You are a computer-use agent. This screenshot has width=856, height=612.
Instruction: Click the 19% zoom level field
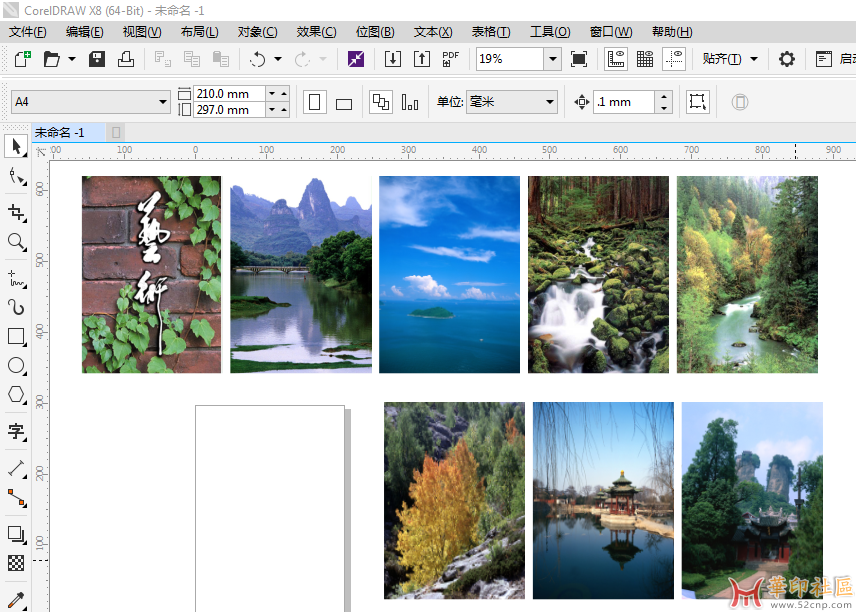coord(509,58)
